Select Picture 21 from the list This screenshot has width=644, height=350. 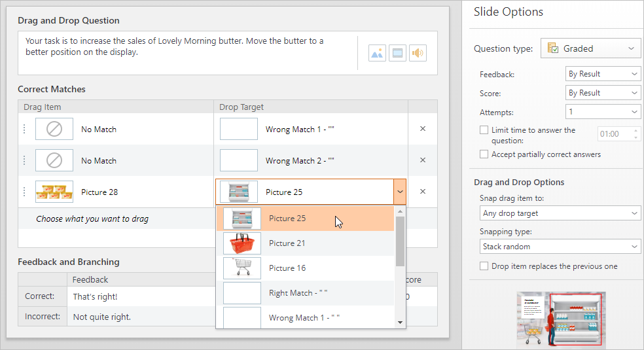coord(287,243)
